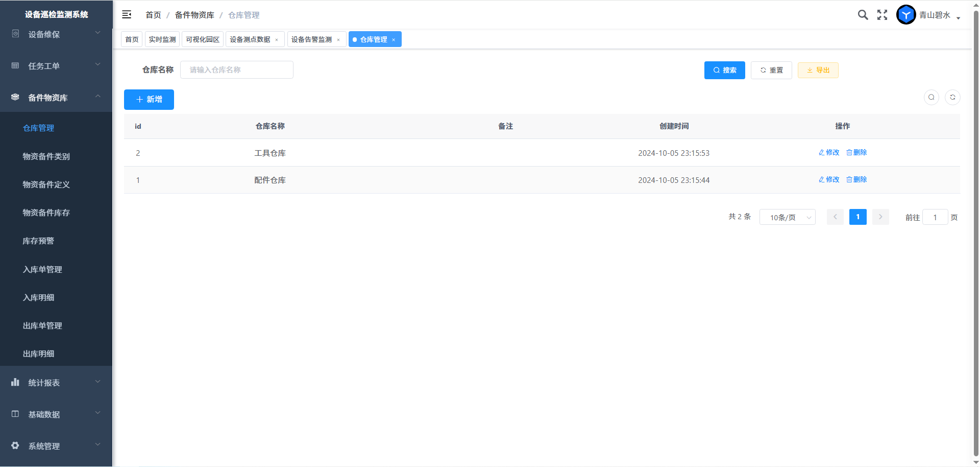Switch to the 实时监测 tab
This screenshot has width=980, height=467.
pyautogui.click(x=162, y=39)
